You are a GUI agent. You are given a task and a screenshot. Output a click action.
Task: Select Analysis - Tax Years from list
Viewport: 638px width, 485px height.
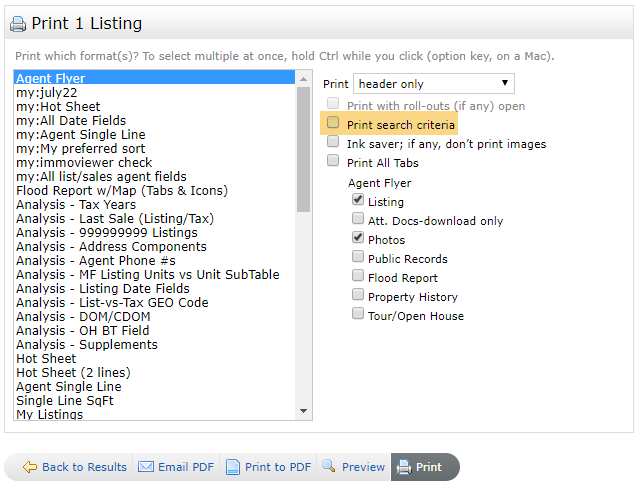76,204
